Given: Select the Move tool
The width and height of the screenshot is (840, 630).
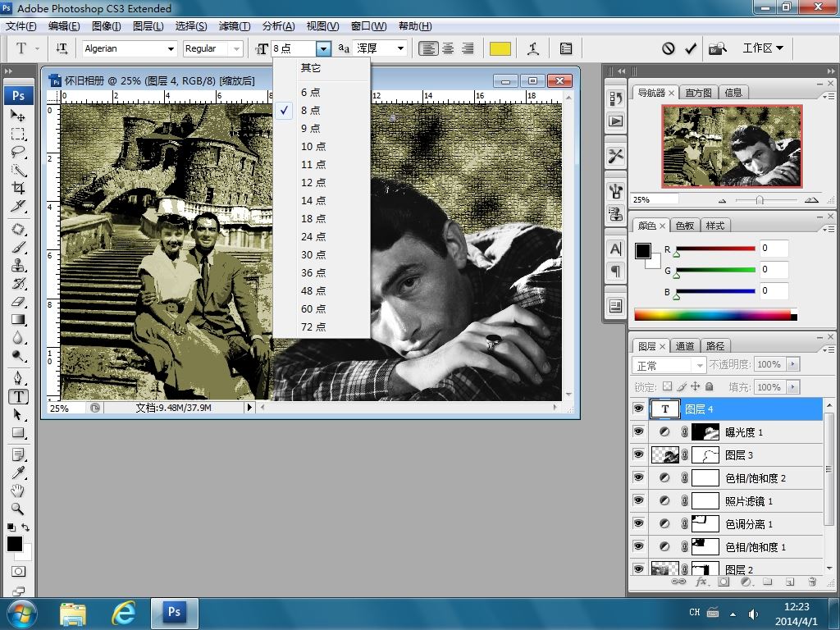Looking at the screenshot, I should coord(18,115).
